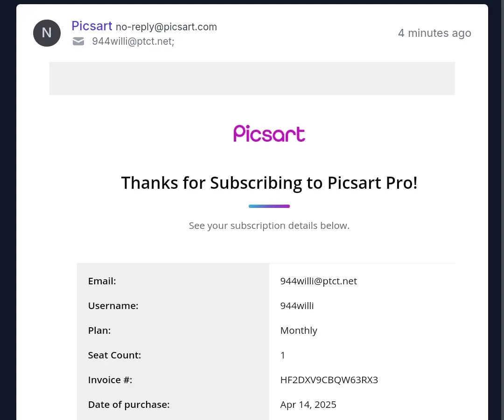This screenshot has width=504, height=420.
Task: Click the 'Date of purchase:' label
Action: 129,405
